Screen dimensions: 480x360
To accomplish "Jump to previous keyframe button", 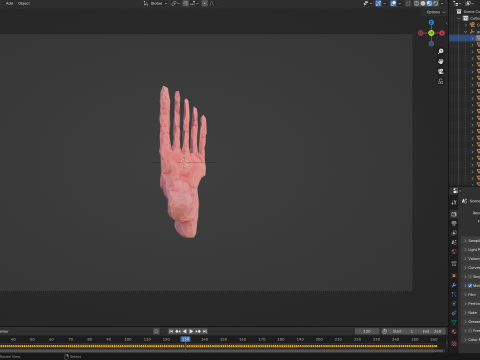I will click(178, 331).
